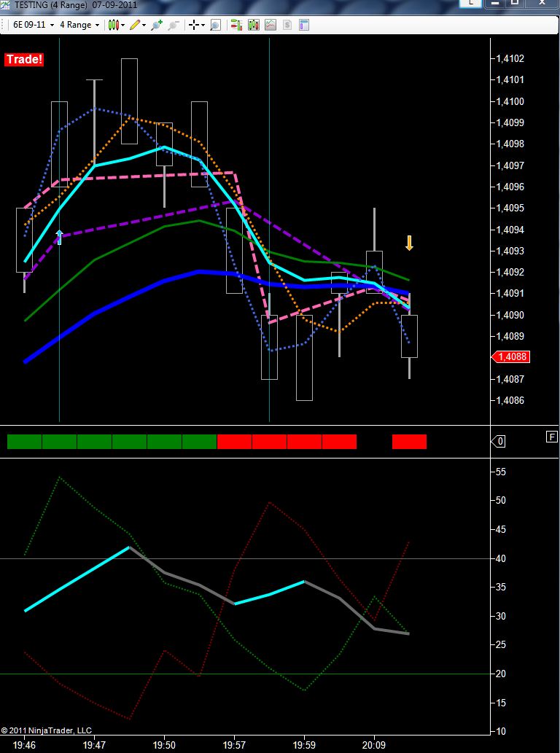This screenshot has height=753, width=560.
Task: Open Data Series candlestick icon
Action: coord(254,25)
